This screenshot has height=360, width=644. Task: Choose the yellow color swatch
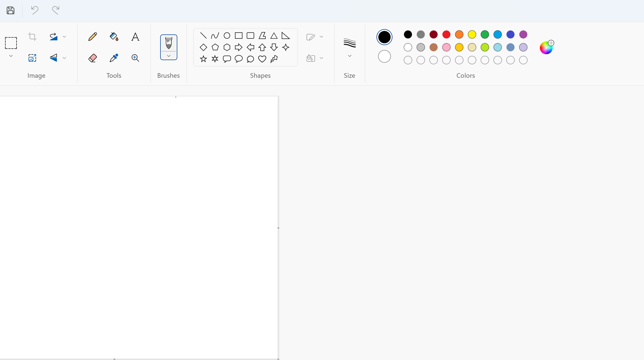click(x=472, y=34)
